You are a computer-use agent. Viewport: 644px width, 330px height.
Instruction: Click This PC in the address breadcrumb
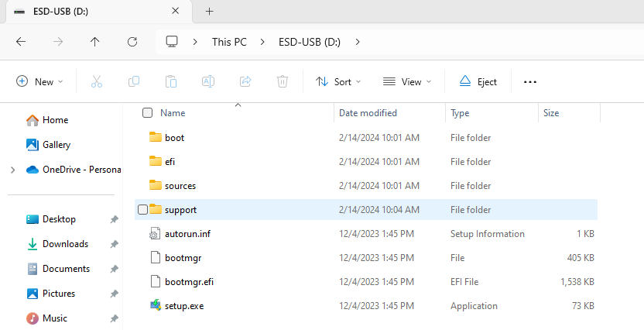(x=229, y=42)
